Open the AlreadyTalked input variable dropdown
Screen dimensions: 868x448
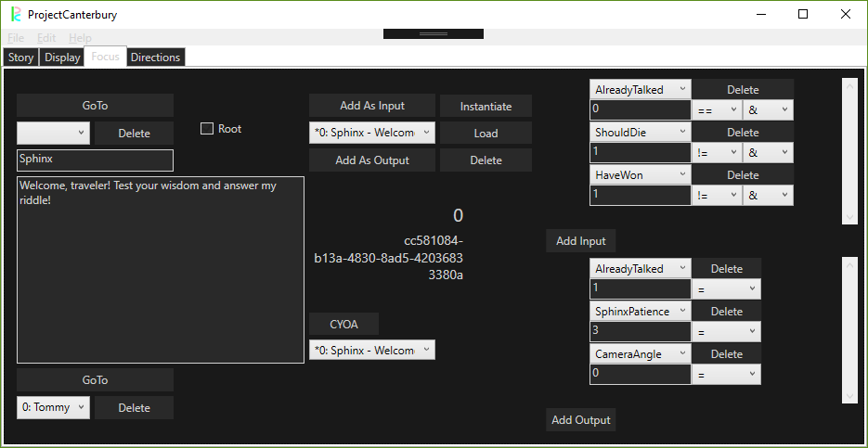pos(641,89)
